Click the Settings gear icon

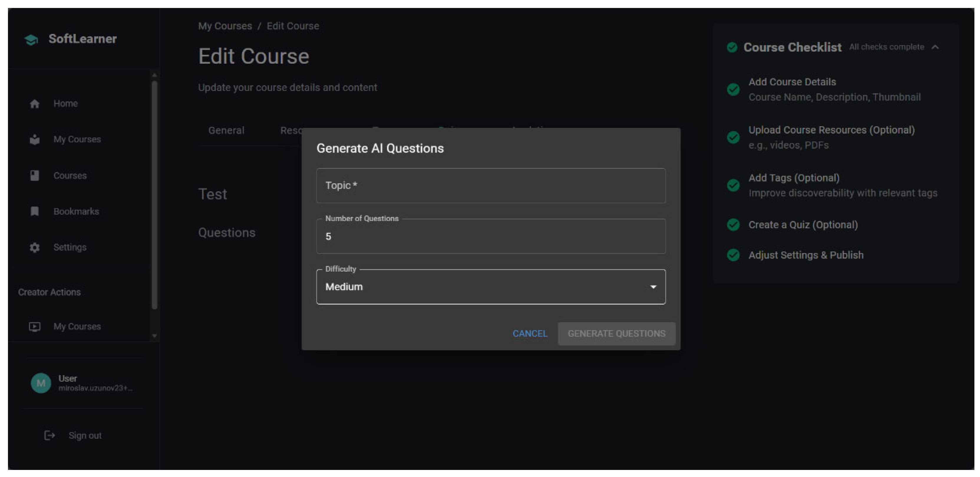click(x=34, y=247)
